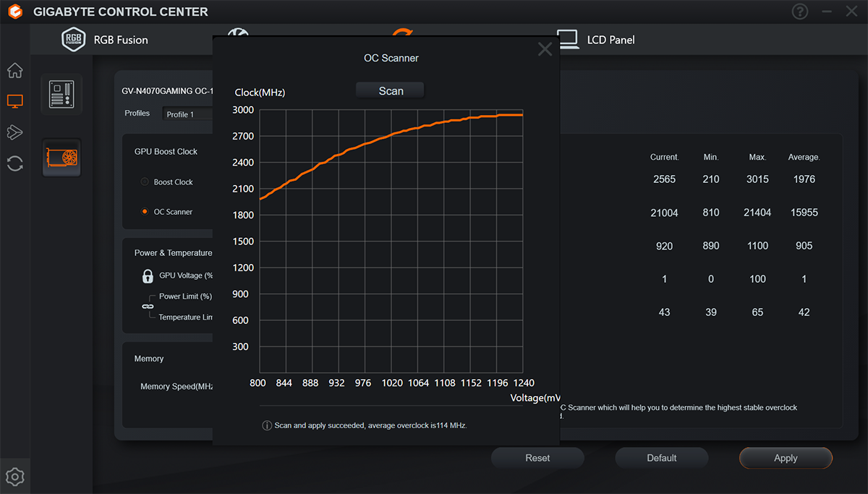Image resolution: width=868 pixels, height=494 pixels.
Task: Close the OC Scanner dialog
Action: click(545, 49)
